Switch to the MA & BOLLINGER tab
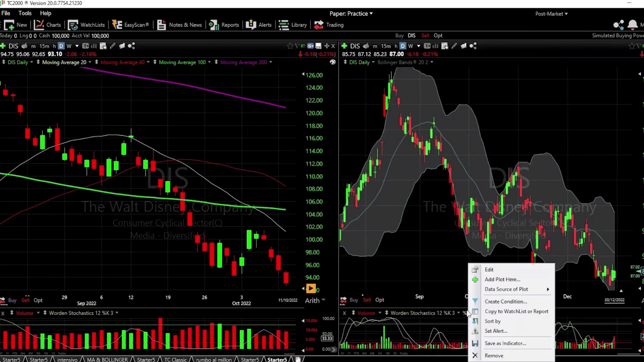Screen dimensions: 644x362 click(x=107, y=359)
